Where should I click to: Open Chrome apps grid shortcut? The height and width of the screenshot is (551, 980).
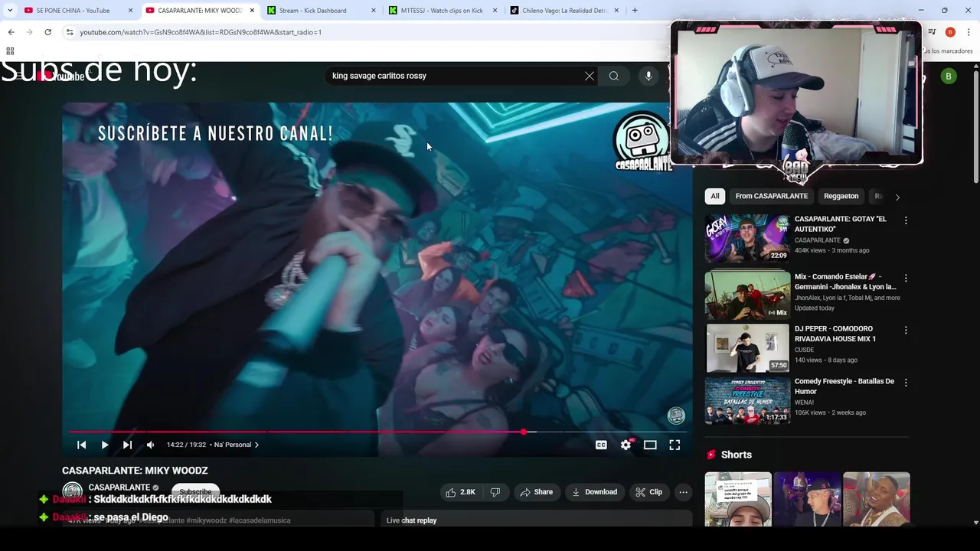10,51
